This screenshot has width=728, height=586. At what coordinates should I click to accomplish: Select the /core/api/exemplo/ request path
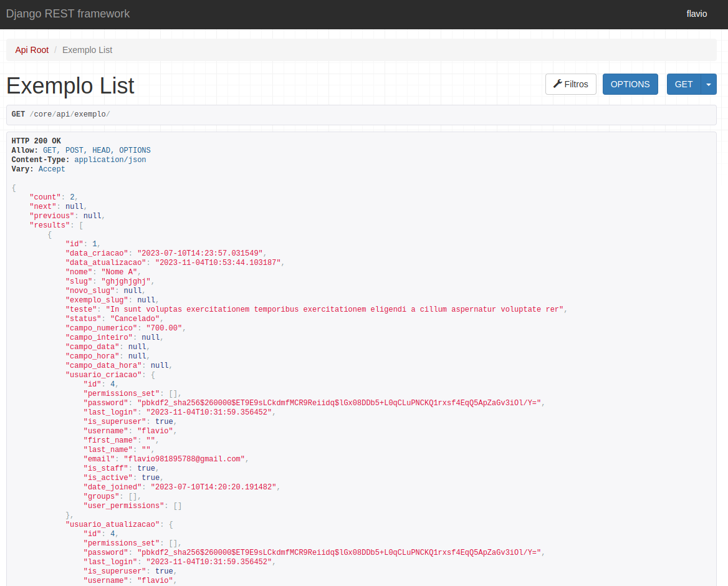(x=70, y=114)
